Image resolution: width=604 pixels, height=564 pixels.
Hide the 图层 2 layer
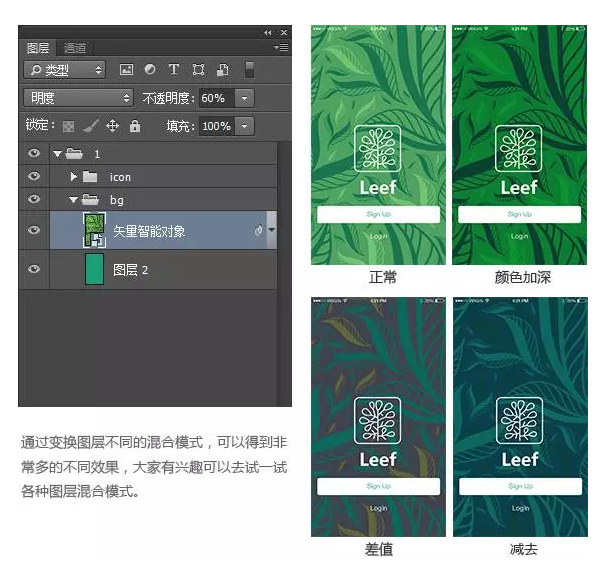coord(34,270)
